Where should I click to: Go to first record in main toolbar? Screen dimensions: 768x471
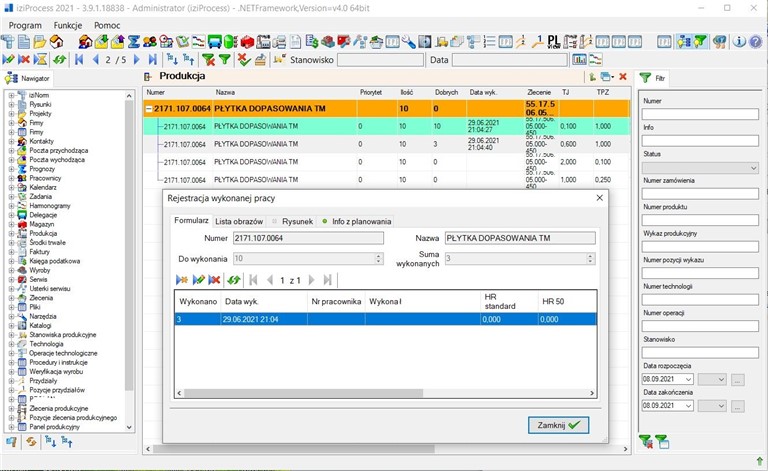(x=79, y=60)
